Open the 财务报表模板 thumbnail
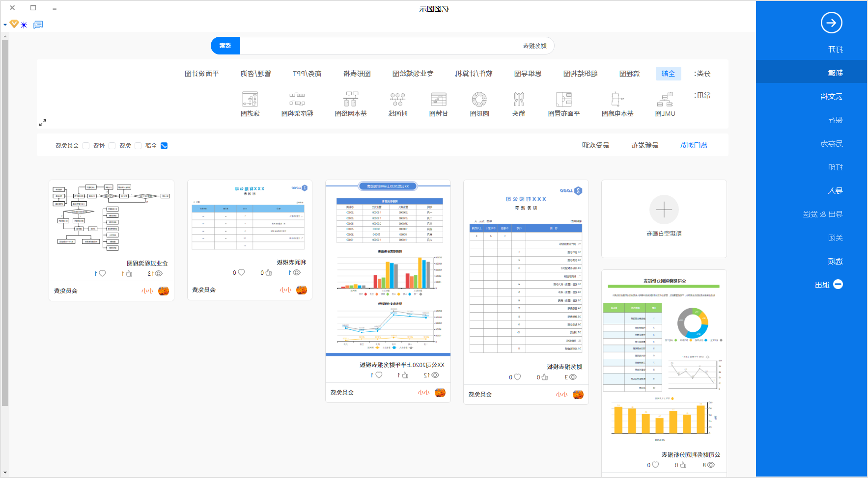868x478 pixels. [526, 270]
